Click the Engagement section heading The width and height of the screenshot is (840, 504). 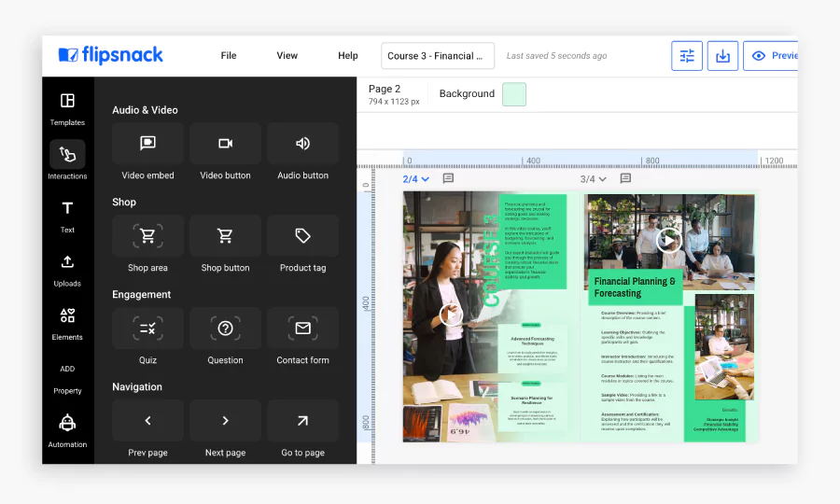pos(142,294)
